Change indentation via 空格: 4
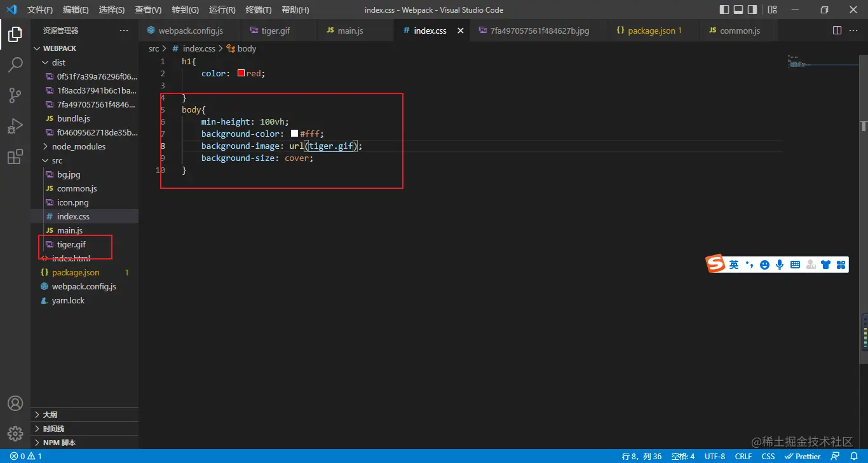The height and width of the screenshot is (463, 868). click(683, 456)
